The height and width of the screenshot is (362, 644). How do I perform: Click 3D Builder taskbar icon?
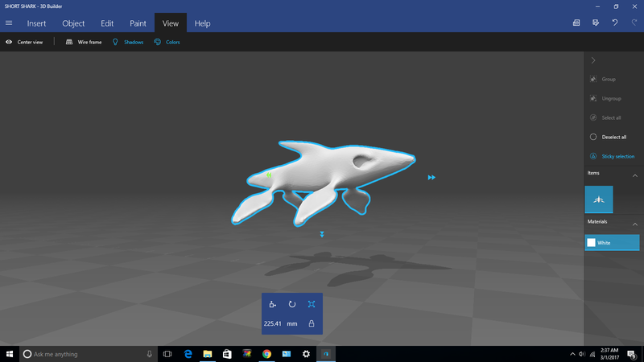pyautogui.click(x=326, y=354)
